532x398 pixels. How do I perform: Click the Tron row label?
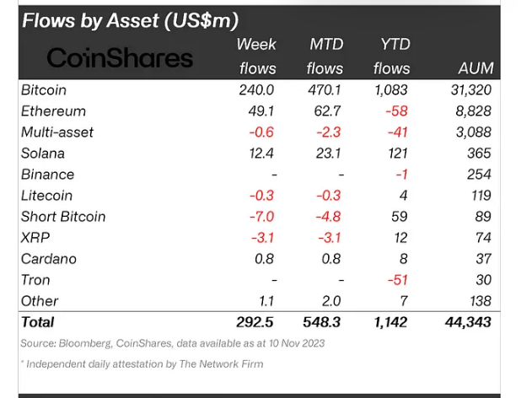36,279
